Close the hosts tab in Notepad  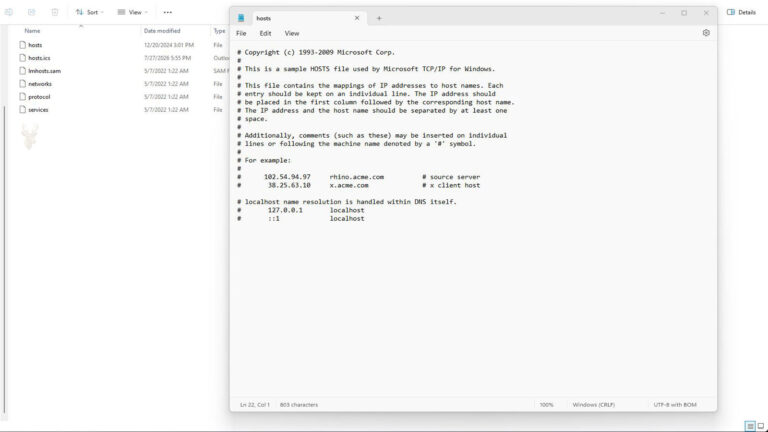(x=357, y=18)
